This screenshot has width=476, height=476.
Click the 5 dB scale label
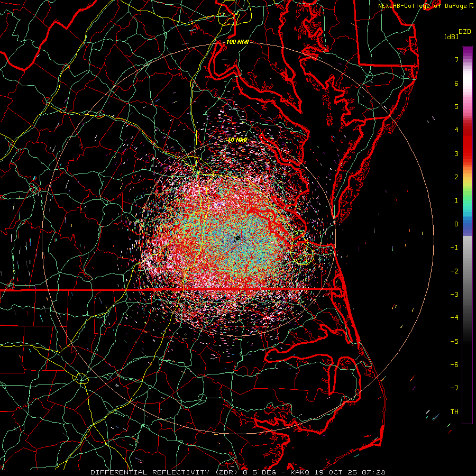click(456, 106)
